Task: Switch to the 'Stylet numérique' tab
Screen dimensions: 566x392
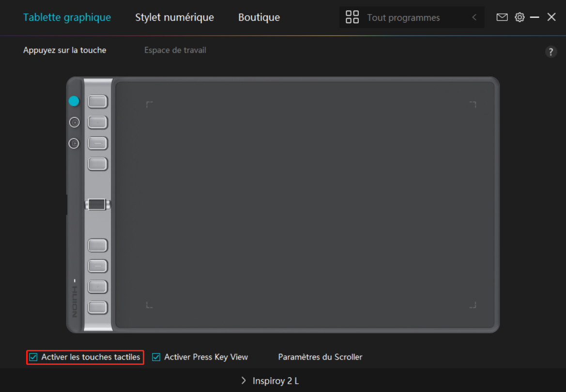Action: point(174,17)
